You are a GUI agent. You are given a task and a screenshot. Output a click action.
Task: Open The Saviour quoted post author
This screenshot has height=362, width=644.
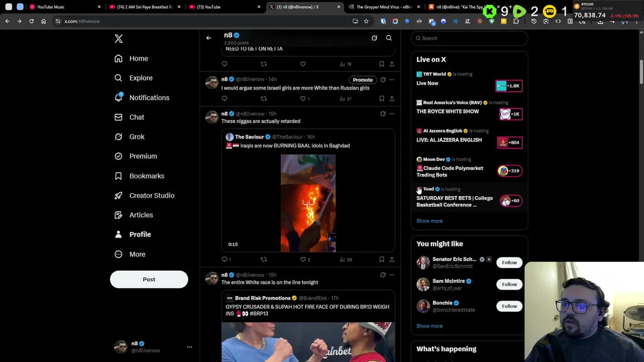pos(249,137)
